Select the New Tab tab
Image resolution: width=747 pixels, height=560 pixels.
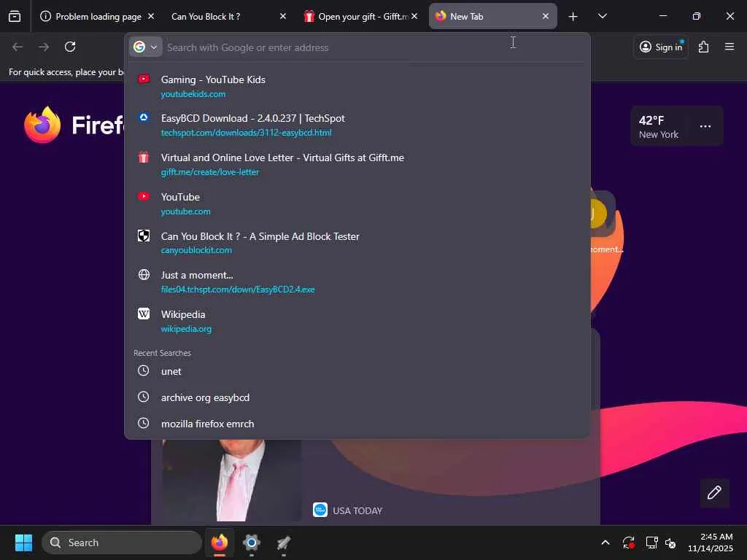coord(492,16)
